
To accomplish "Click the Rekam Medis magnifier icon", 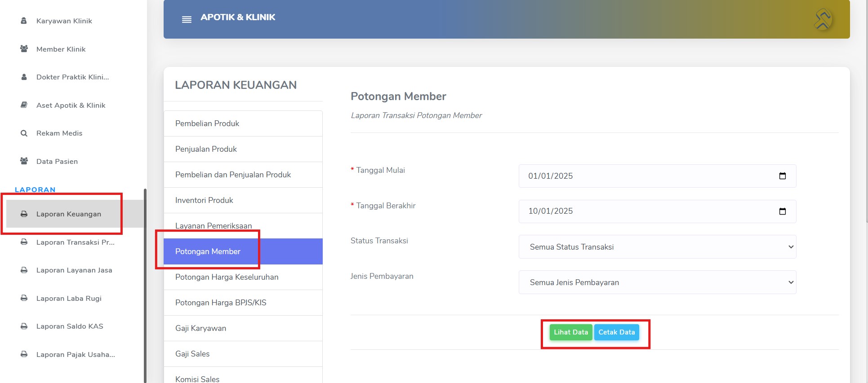I will tap(24, 133).
